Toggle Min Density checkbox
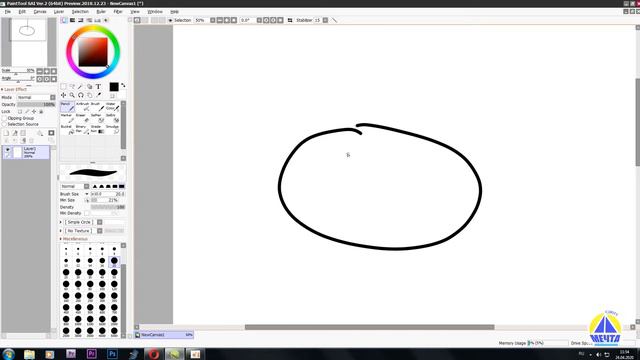Viewport: 640px width, 360px height. (x=87, y=213)
